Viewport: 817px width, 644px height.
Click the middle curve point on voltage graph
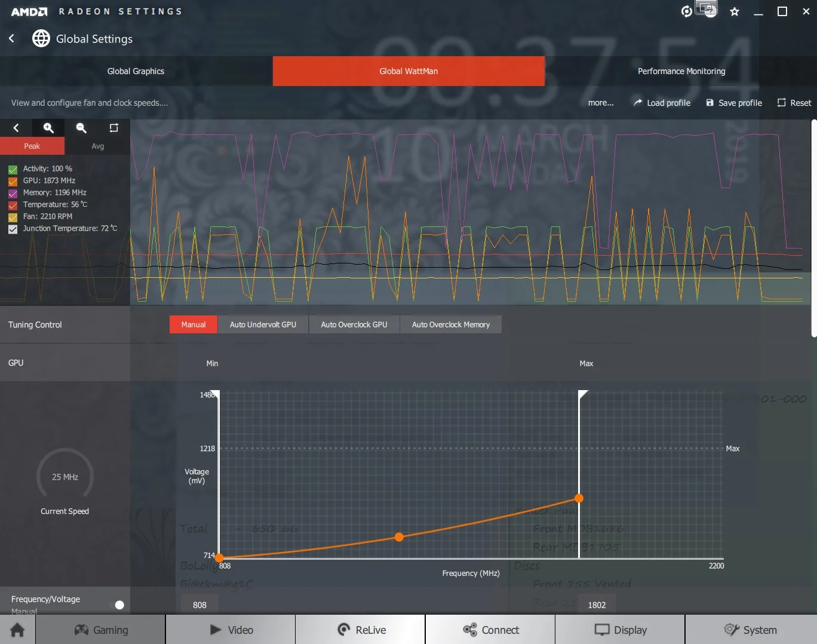click(399, 537)
